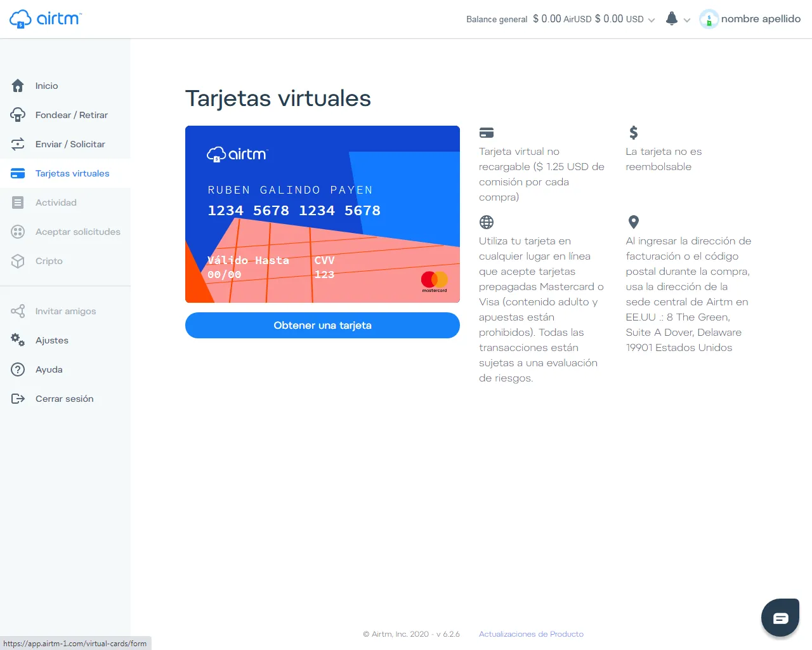Log out via Cerrar sesión
The image size is (812, 650).
tap(65, 399)
